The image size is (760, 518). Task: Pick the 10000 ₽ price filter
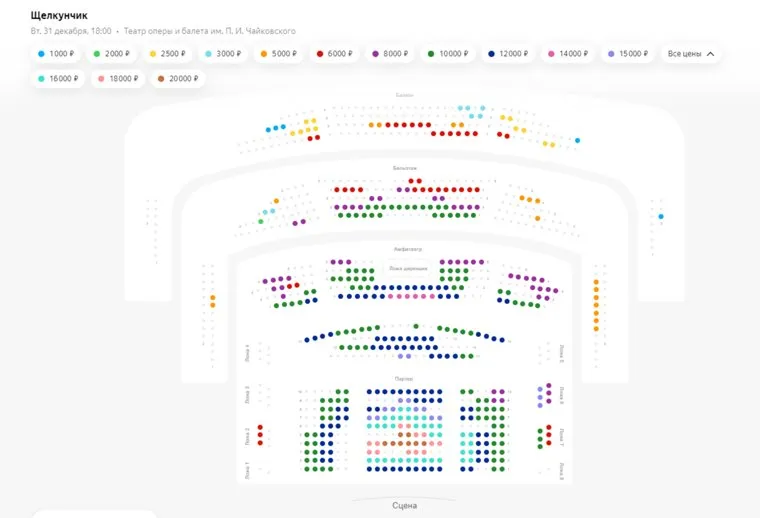tap(450, 53)
